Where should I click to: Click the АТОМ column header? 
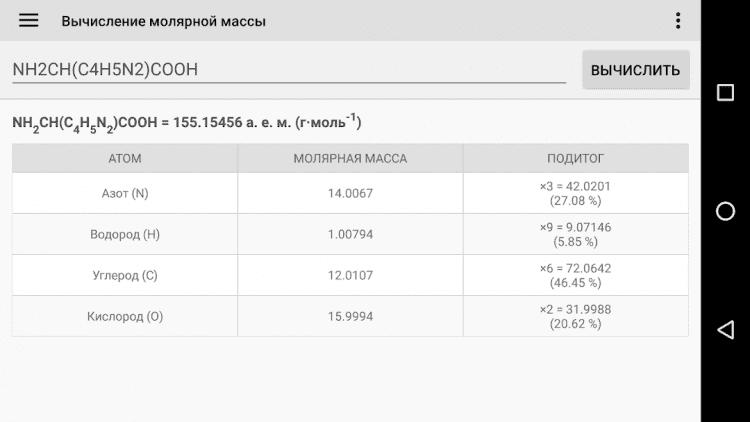[x=125, y=158]
